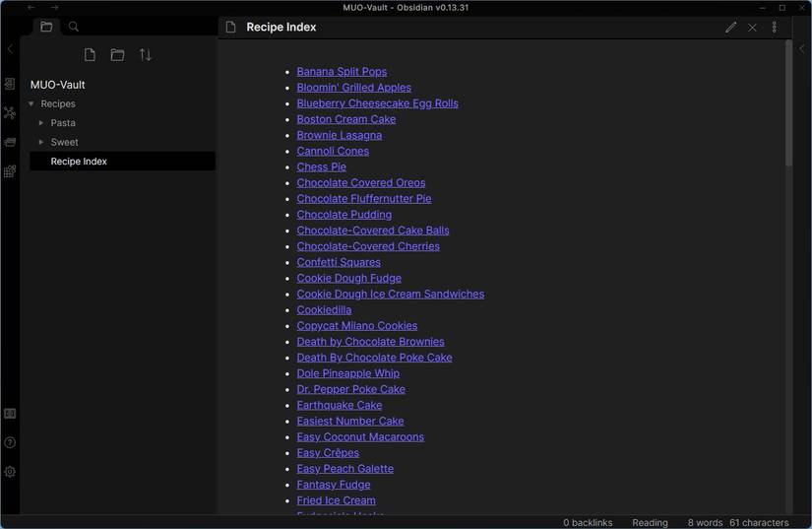Create a new folder icon
The width and height of the screenshot is (812, 529).
click(117, 54)
